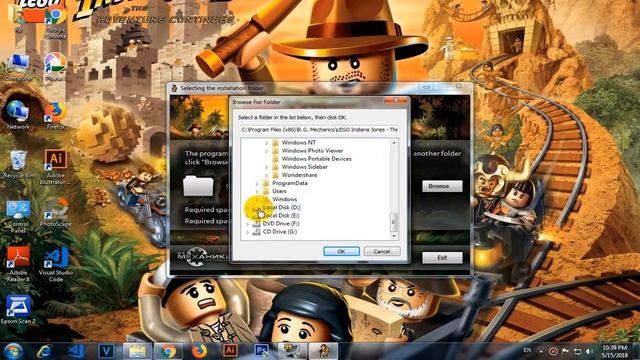The image size is (640, 360).
Task: Open the Adobe Reader 8 desktop shortcut
Action: (18, 264)
